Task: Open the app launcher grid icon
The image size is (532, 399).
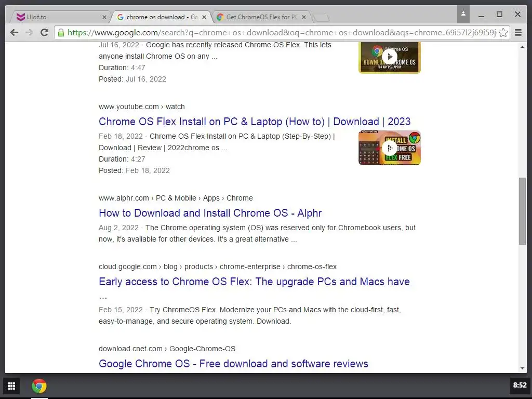Action: pos(11,386)
